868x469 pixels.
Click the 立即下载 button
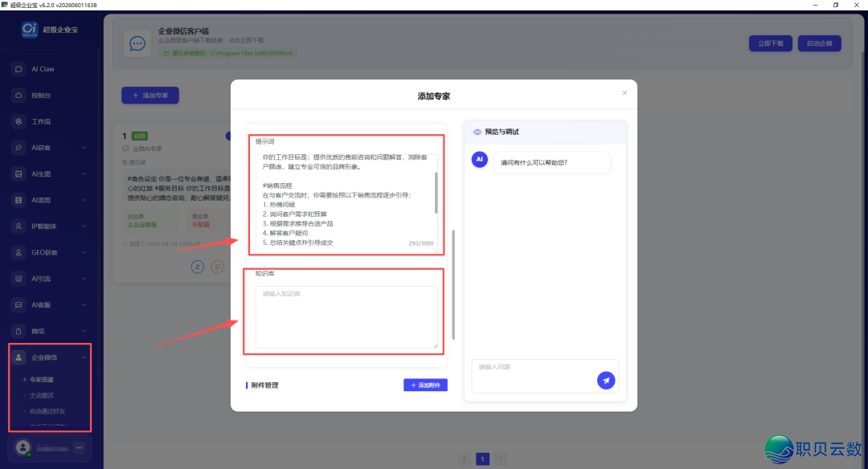771,43
